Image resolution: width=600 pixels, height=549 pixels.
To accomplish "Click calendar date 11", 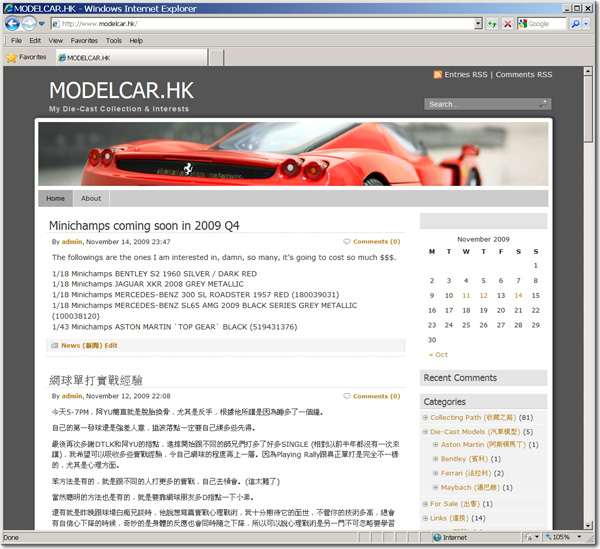I will 466,296.
